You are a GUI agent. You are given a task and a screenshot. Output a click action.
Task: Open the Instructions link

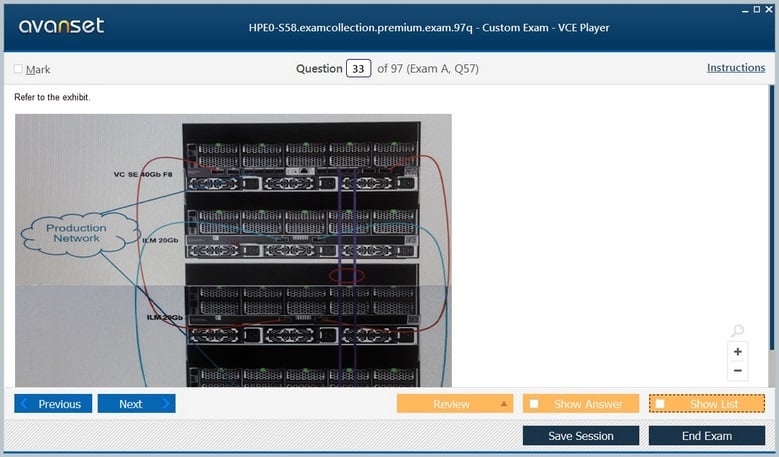[736, 68]
